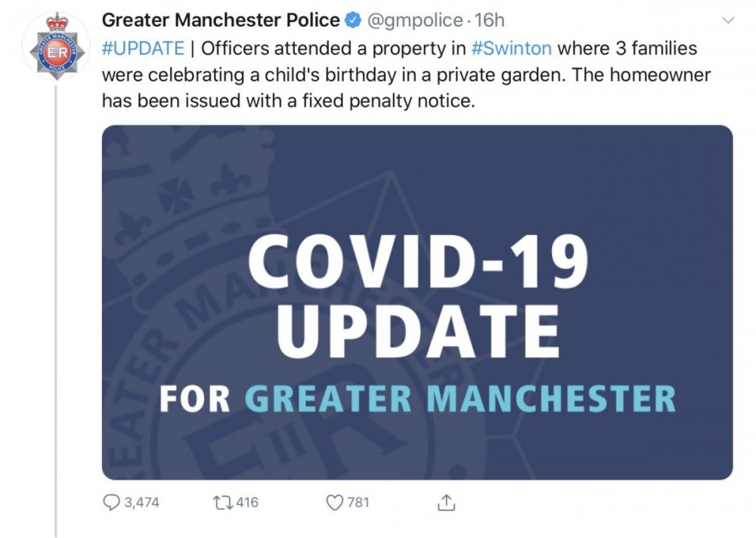
Task: Expand the tweet options chevron menu
Action: pos(728,19)
